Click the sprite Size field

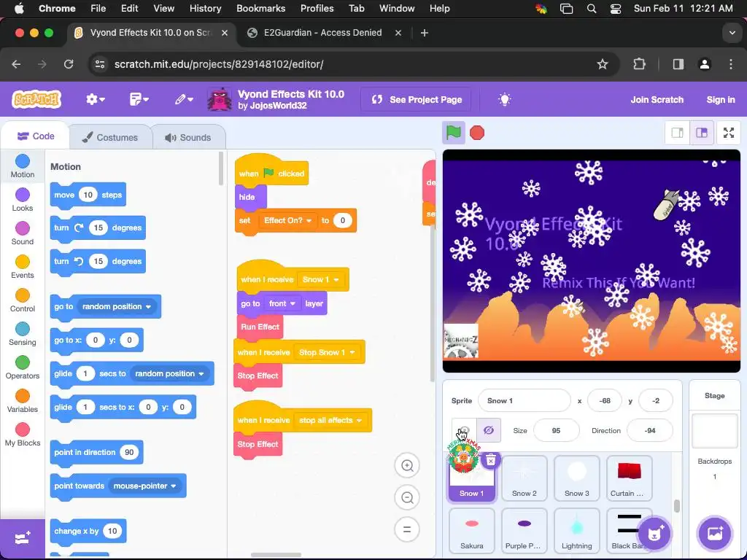[x=556, y=430]
